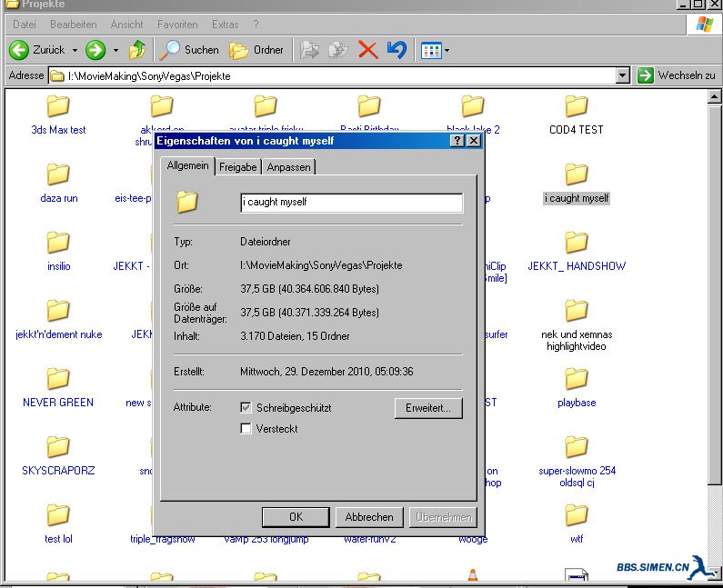The image size is (723, 588).
Task: Click the folder name text field
Action: click(x=351, y=203)
